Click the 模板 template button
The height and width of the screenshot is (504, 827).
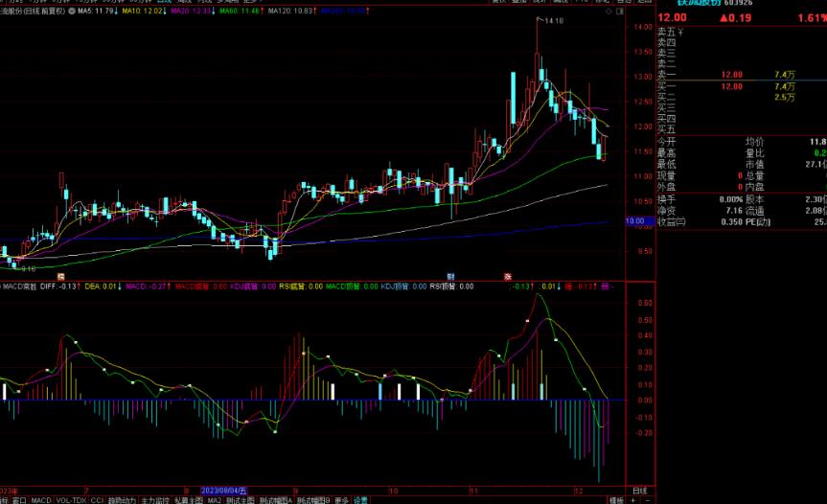pyautogui.click(x=616, y=500)
